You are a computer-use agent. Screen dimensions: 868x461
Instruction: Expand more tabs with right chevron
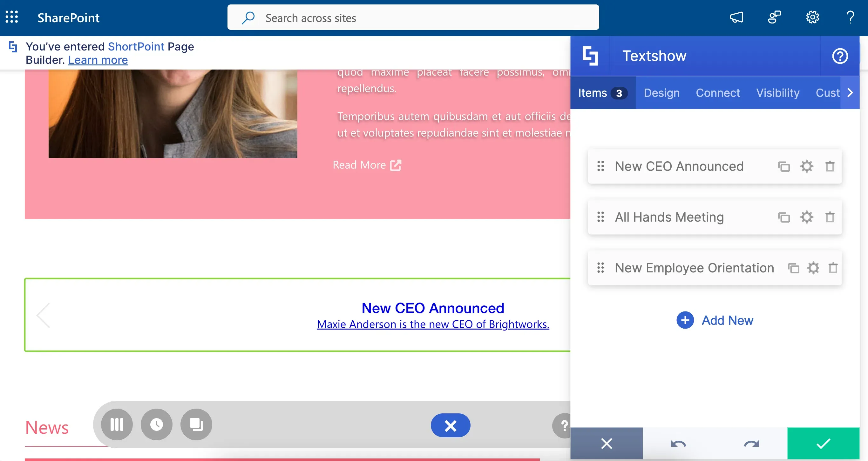[x=850, y=93]
